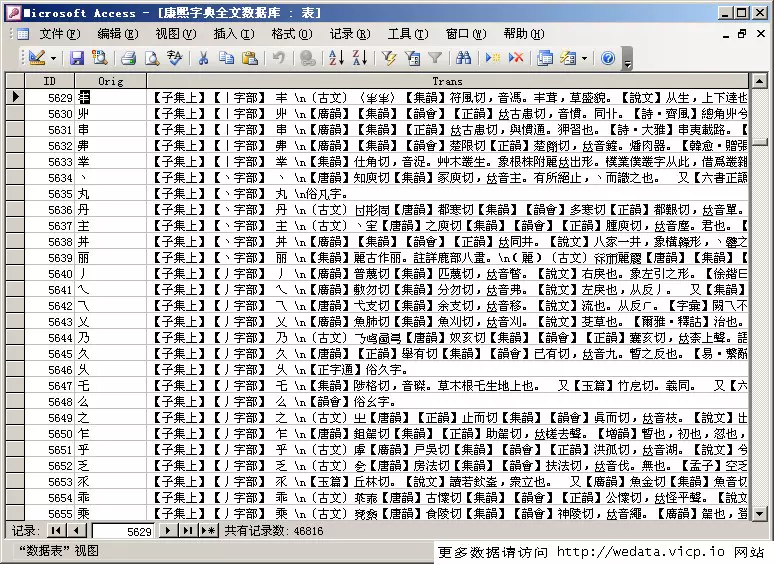This screenshot has width=774, height=564.
Task: Click vertical scrollbar up arrow
Action: [x=759, y=80]
